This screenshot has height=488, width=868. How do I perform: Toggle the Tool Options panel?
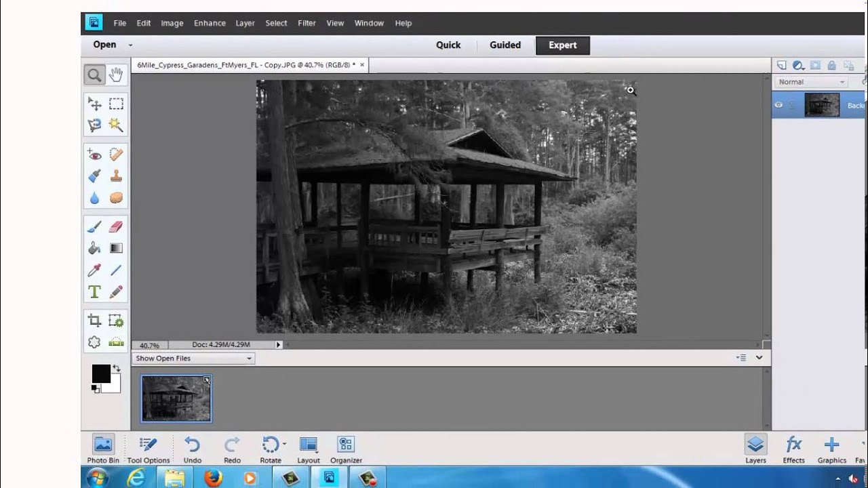[148, 449]
